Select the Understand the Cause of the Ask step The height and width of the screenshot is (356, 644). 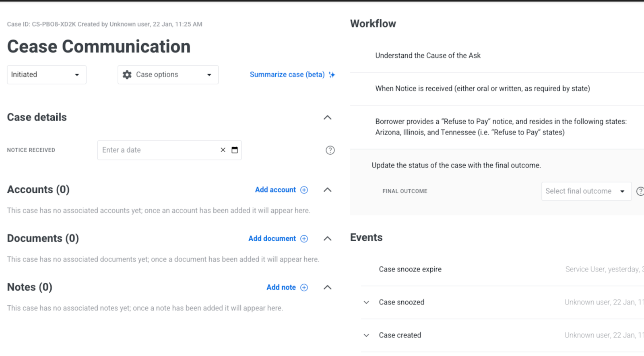click(x=428, y=56)
